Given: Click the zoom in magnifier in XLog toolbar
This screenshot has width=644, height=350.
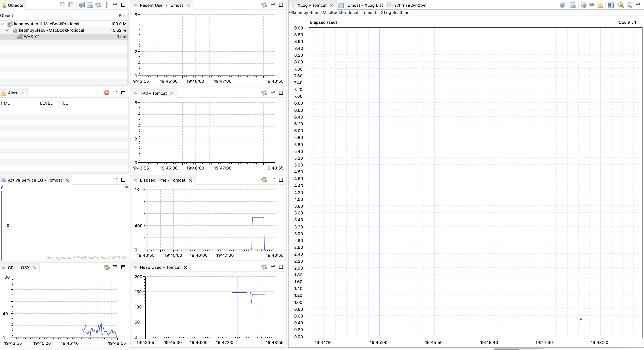Looking at the screenshot, I should pos(621,5).
